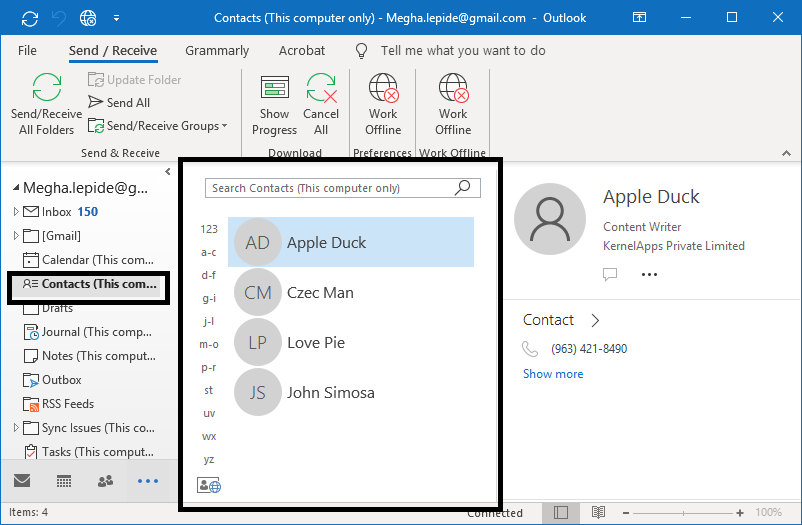The height and width of the screenshot is (525, 802).
Task: Open the Notes folder
Action: (89, 356)
